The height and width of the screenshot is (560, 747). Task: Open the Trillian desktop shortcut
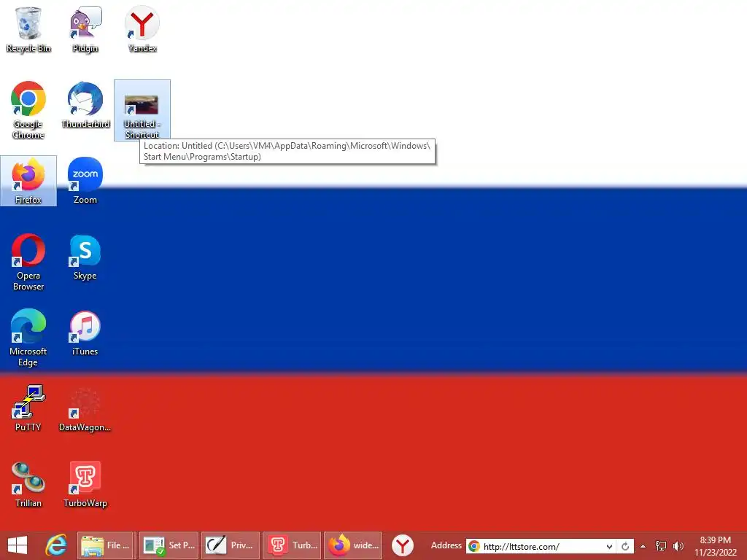(x=28, y=484)
